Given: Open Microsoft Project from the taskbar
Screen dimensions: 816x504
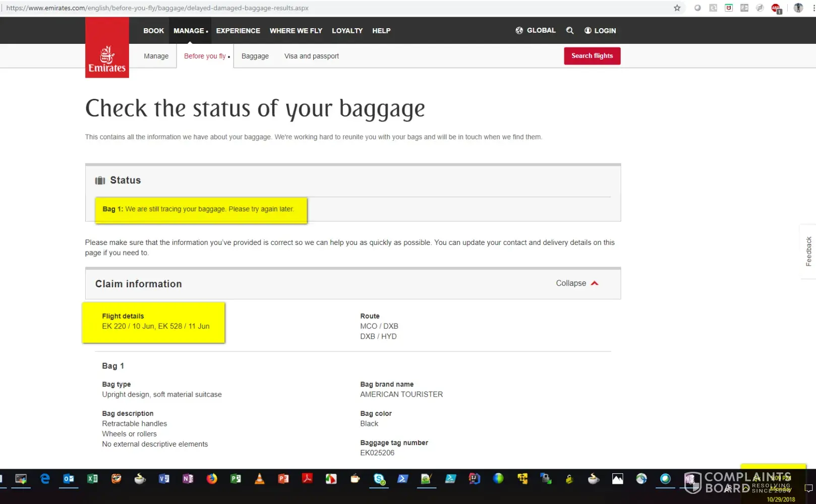Looking at the screenshot, I should [x=236, y=479].
